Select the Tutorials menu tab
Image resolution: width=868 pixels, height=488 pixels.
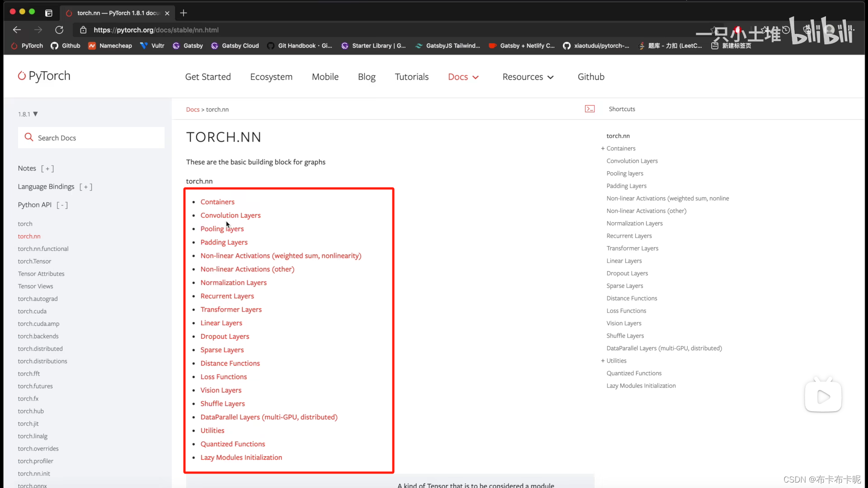tap(411, 76)
